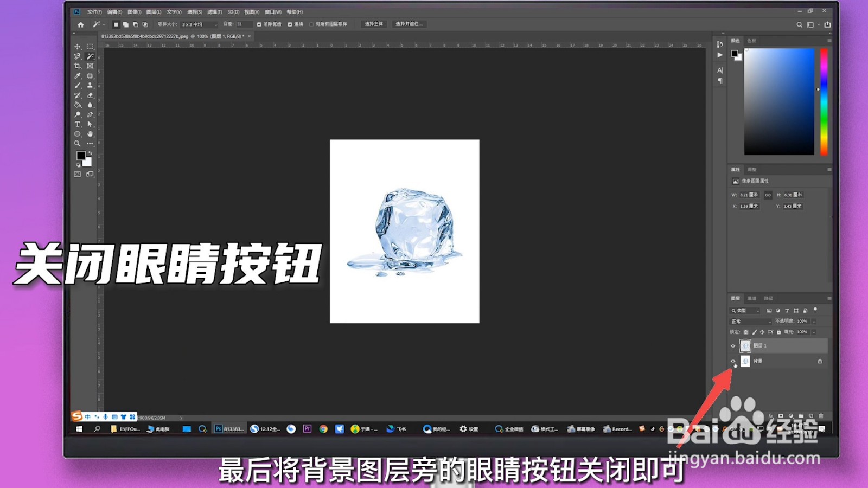Select the Crop tool
Image resolution: width=868 pixels, height=488 pixels.
pyautogui.click(x=77, y=66)
